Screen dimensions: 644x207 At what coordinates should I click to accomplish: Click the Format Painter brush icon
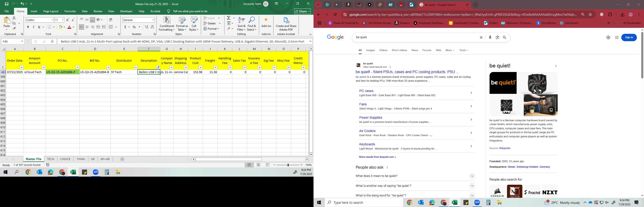coord(14,28)
